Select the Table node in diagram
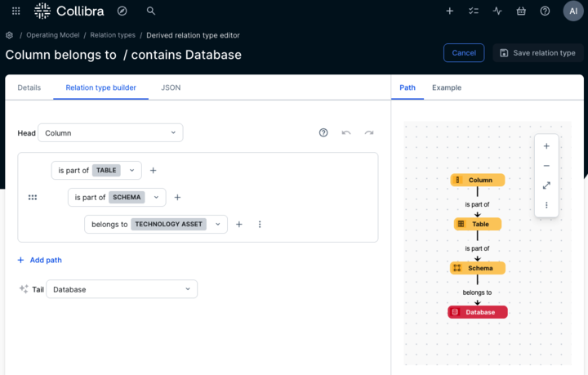 (x=478, y=224)
